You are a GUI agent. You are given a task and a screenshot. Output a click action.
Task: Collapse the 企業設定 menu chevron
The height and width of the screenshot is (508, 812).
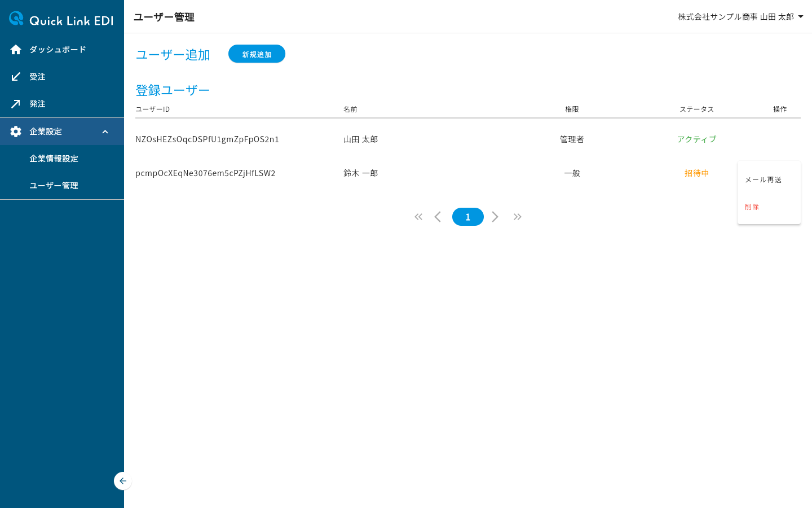(x=105, y=132)
